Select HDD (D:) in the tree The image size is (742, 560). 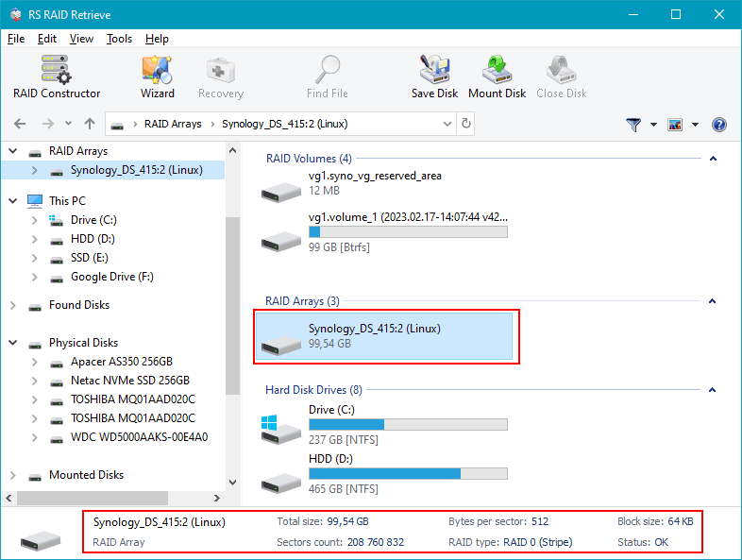[93, 239]
